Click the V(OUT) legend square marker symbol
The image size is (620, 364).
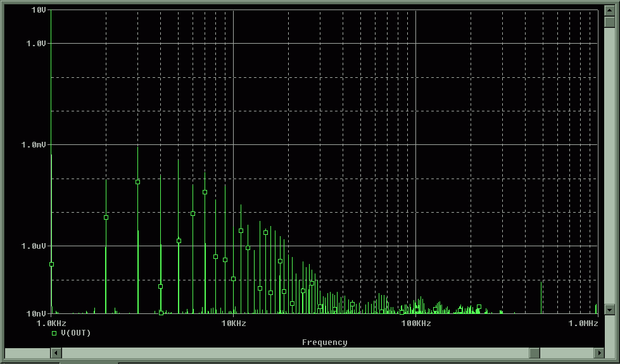(54, 333)
